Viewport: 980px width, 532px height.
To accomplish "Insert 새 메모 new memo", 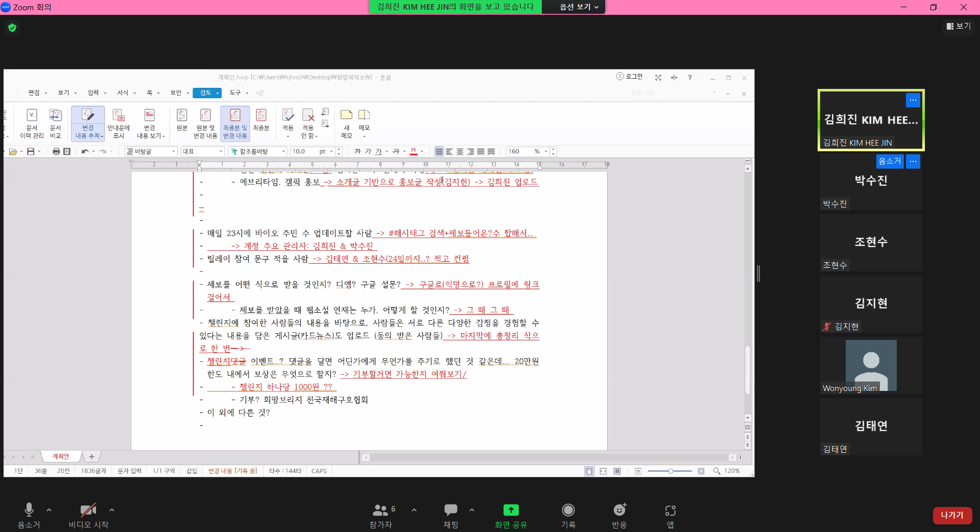I will pyautogui.click(x=347, y=123).
